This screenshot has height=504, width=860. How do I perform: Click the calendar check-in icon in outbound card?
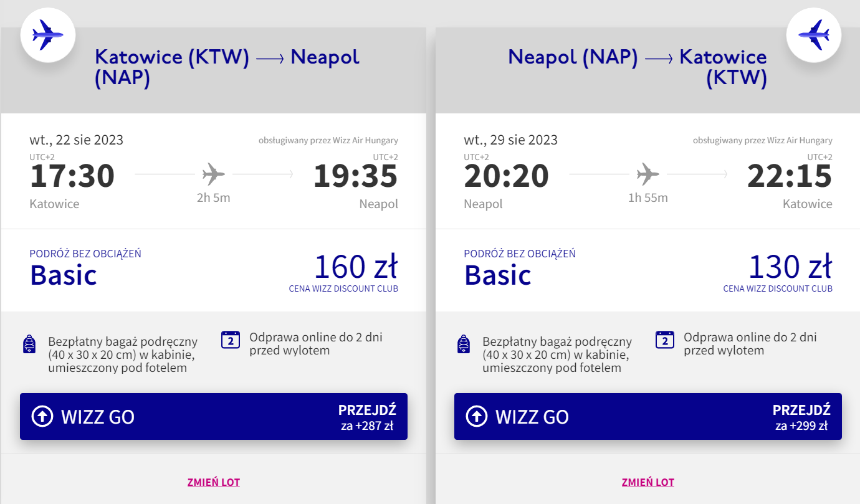click(231, 340)
